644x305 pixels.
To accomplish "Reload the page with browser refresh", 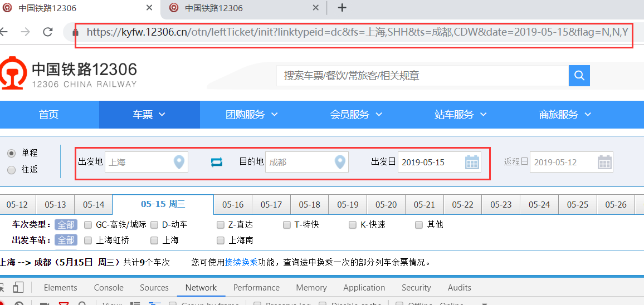I will (48, 32).
